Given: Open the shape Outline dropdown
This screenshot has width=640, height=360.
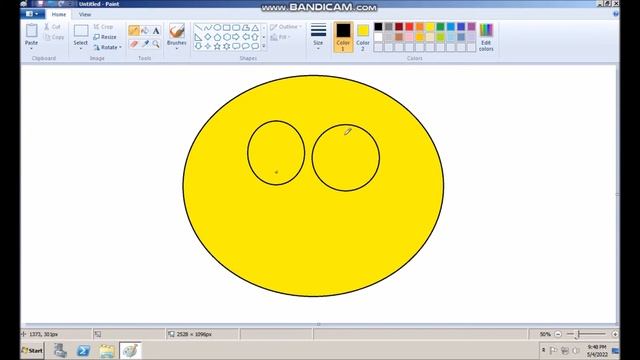Looking at the screenshot, I should pyautogui.click(x=286, y=27).
